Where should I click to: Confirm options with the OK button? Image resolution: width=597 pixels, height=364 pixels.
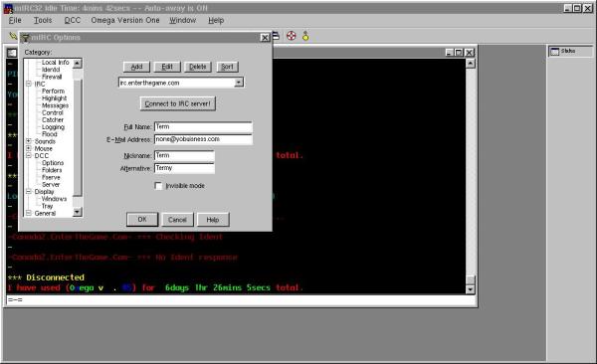(142, 220)
